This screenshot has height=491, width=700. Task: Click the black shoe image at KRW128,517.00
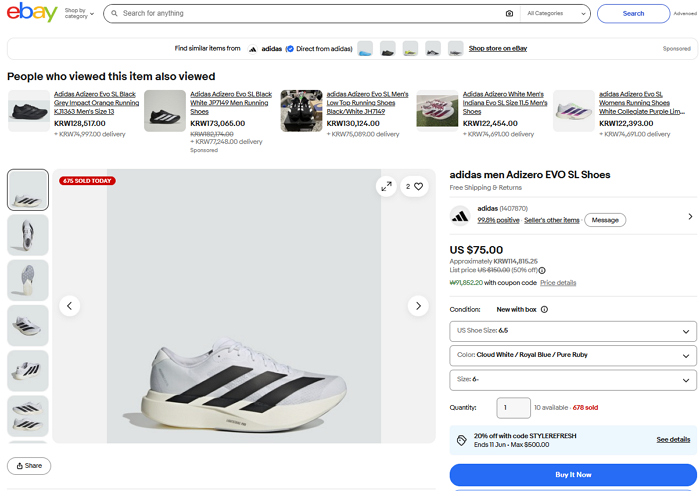click(x=29, y=111)
